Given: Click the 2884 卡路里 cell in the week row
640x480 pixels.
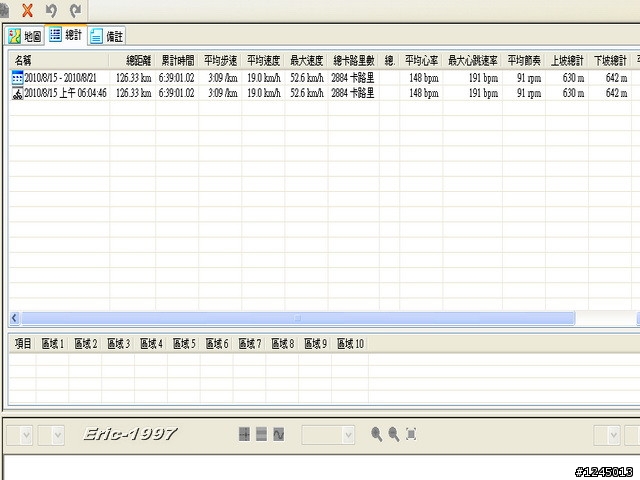Looking at the screenshot, I should tap(353, 78).
